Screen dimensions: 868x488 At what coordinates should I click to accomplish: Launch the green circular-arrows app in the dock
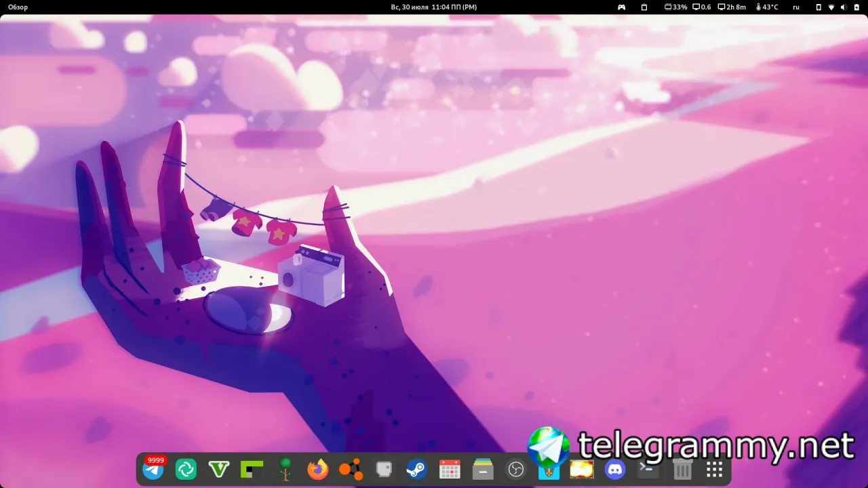[186, 469]
